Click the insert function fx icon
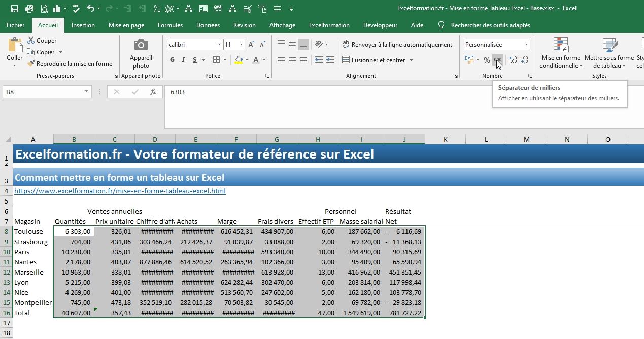This screenshot has height=339, width=644. click(153, 92)
